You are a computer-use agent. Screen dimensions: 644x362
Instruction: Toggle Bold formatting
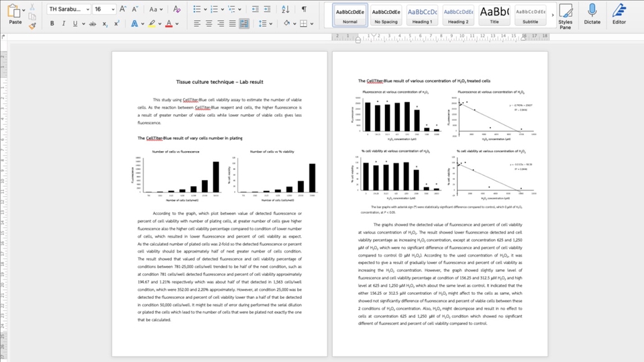pos(52,24)
